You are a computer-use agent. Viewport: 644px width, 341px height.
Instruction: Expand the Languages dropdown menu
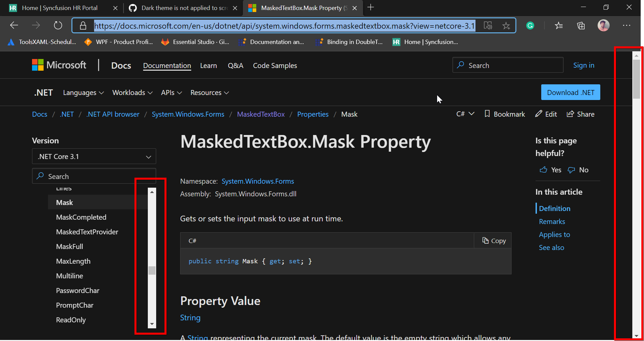[83, 93]
